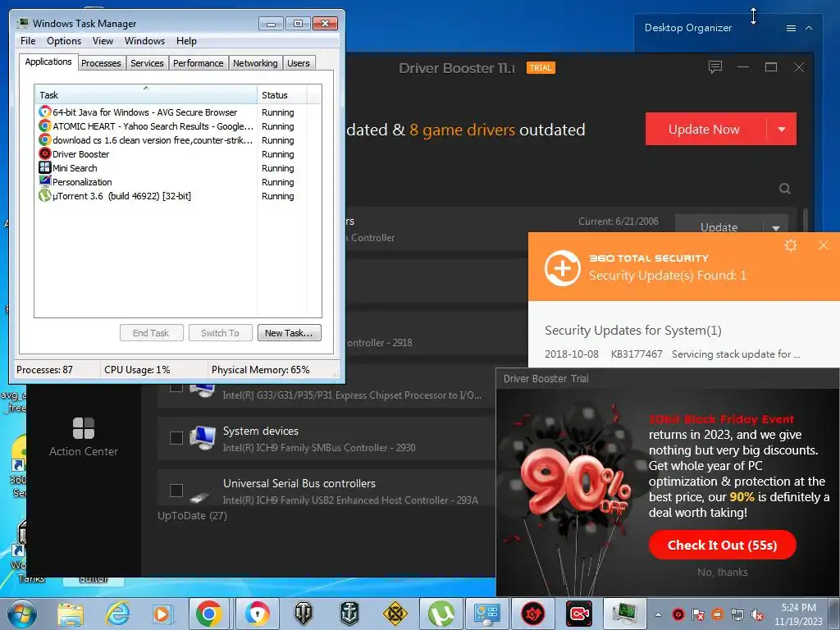
Task: Tick checkbox for Intel G33/G31/P35/P31 Chipset driver
Action: tap(176, 386)
